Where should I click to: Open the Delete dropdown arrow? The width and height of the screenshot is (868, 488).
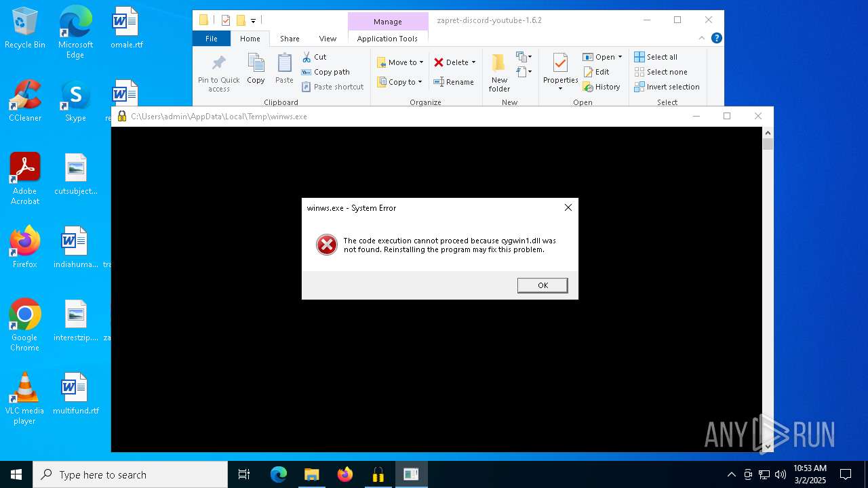coord(473,62)
